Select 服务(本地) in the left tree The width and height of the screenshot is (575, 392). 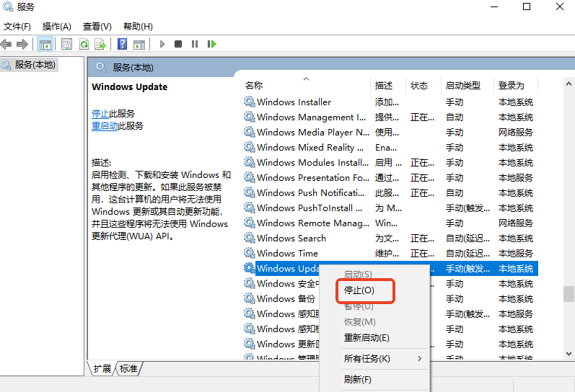(x=35, y=65)
